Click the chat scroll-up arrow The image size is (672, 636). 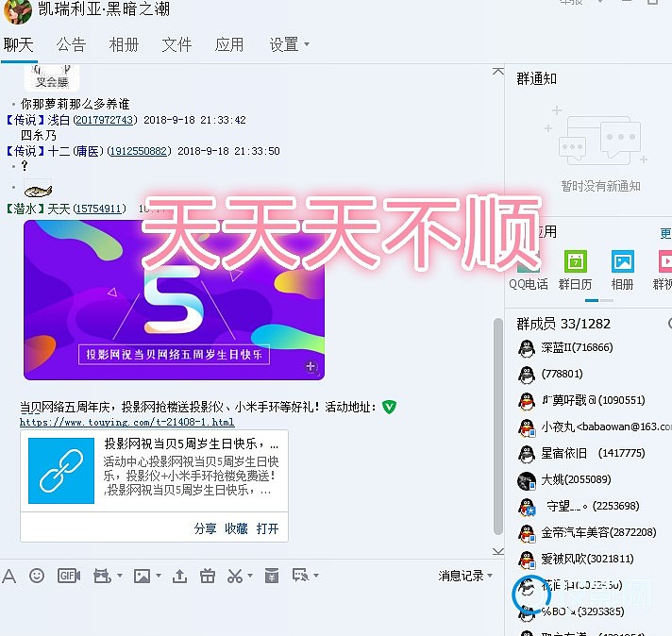point(498,71)
